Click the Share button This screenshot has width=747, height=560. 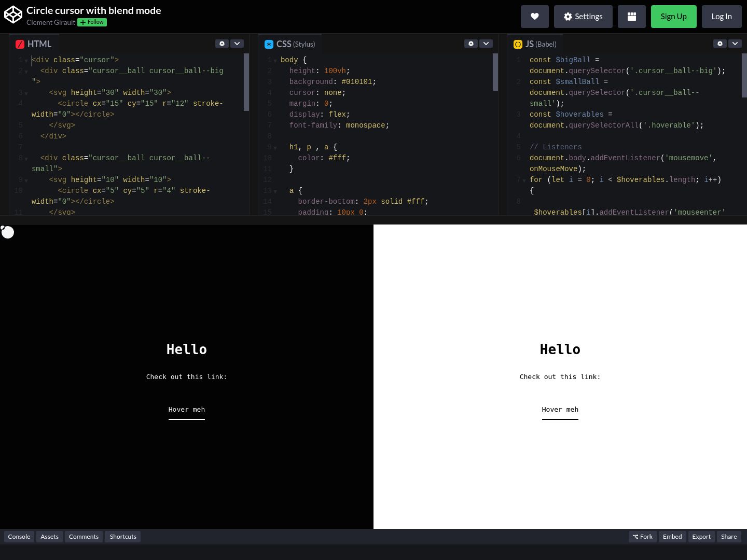point(729,537)
